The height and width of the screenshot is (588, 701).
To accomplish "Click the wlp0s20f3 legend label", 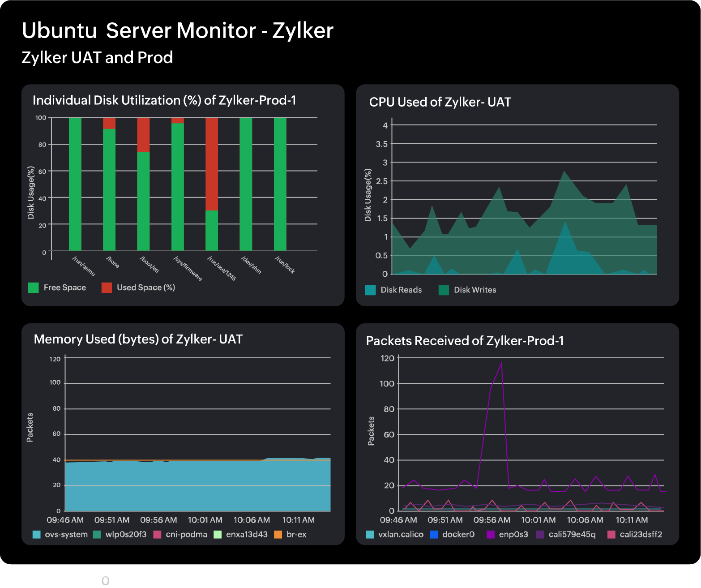I will click(x=126, y=534).
